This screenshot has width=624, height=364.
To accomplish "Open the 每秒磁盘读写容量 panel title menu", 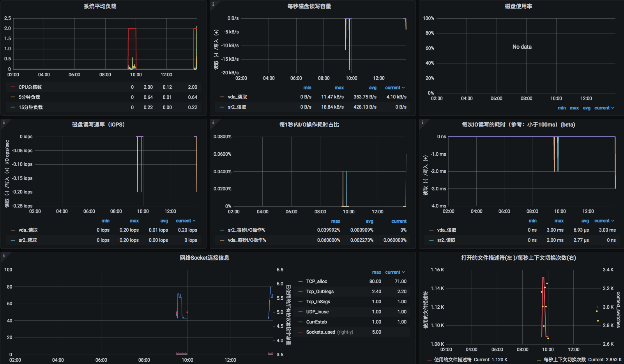I will (309, 6).
